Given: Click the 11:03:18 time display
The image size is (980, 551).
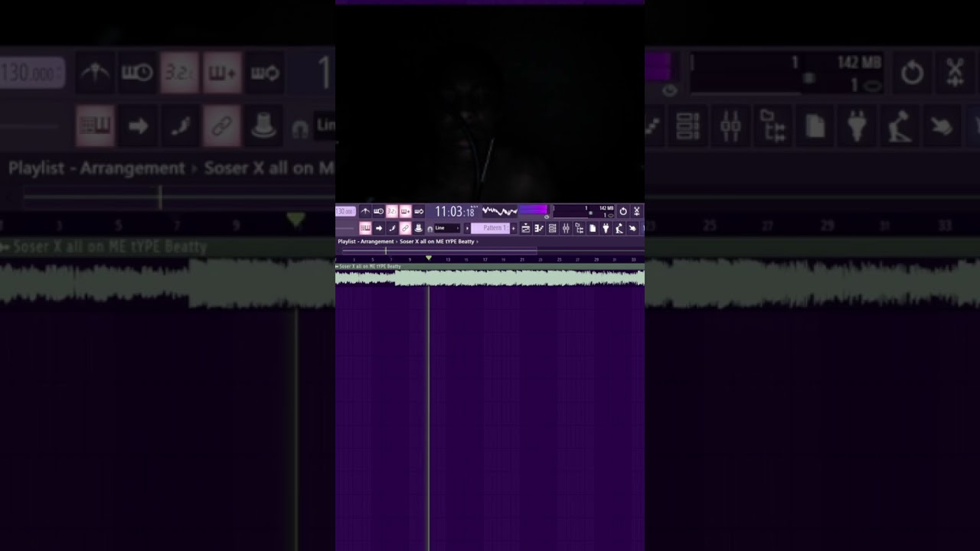Looking at the screenshot, I should click(456, 212).
